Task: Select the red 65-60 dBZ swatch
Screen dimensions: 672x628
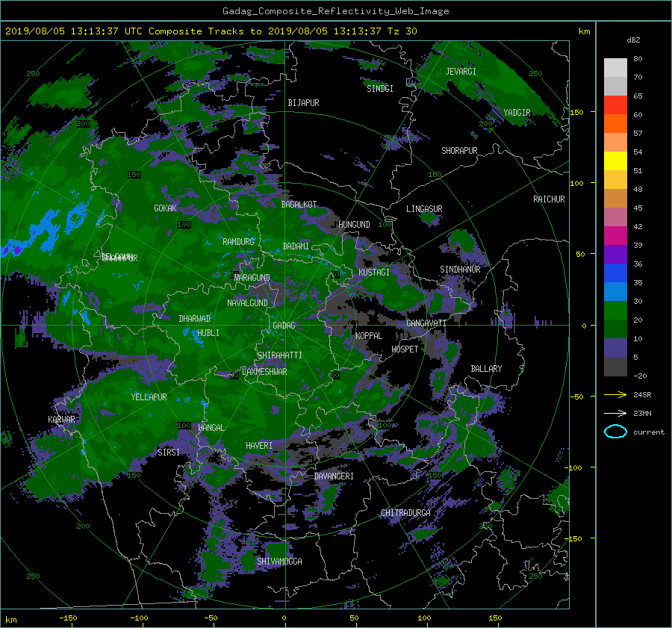Action: click(615, 105)
